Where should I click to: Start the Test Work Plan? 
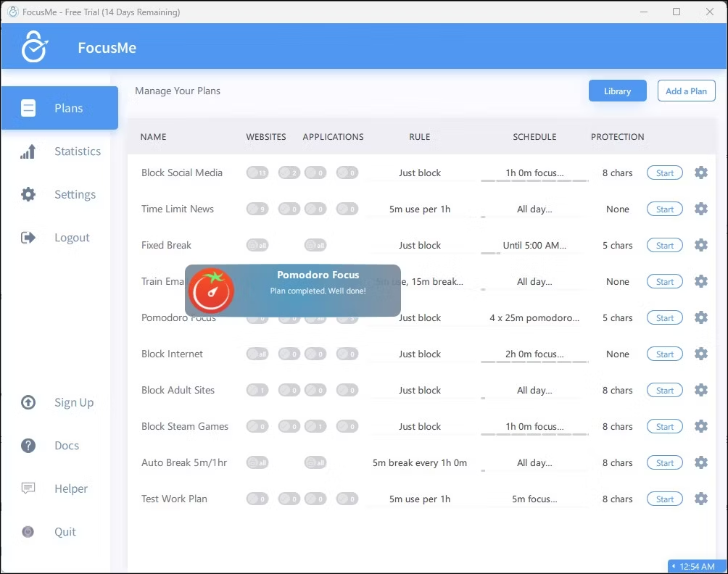click(x=665, y=499)
